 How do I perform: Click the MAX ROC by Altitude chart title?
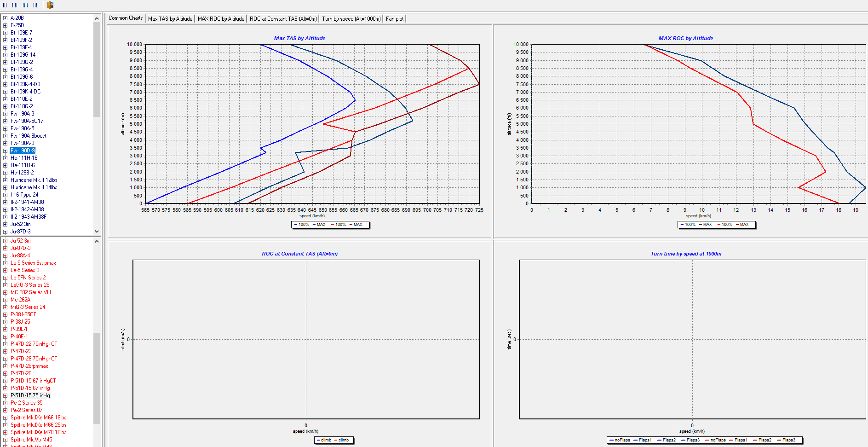click(x=686, y=38)
